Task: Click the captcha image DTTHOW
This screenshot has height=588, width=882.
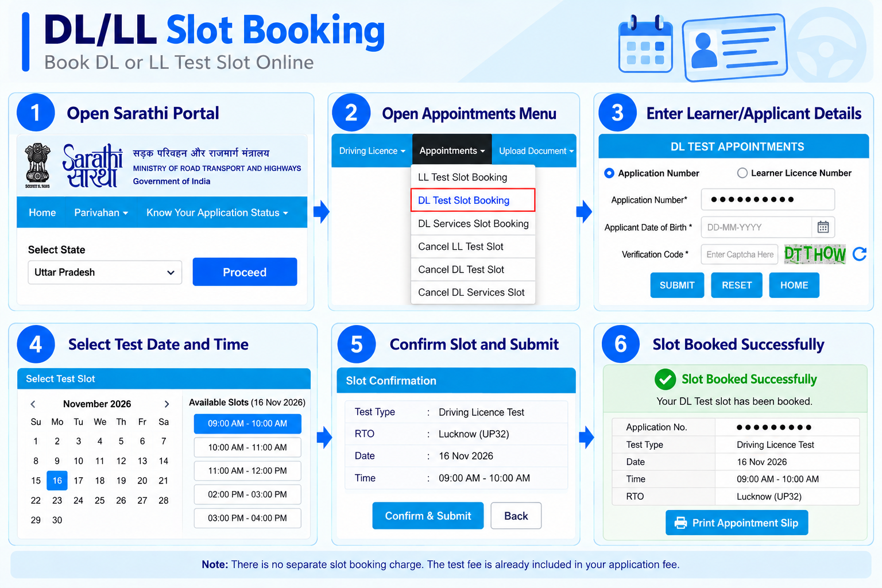Action: coord(815,254)
